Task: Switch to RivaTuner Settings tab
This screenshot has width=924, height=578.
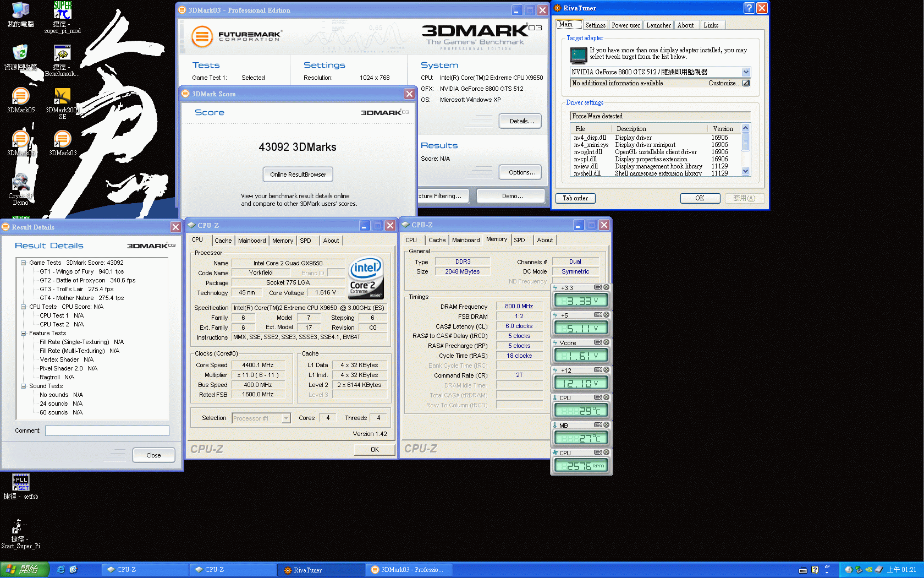Action: click(x=595, y=25)
